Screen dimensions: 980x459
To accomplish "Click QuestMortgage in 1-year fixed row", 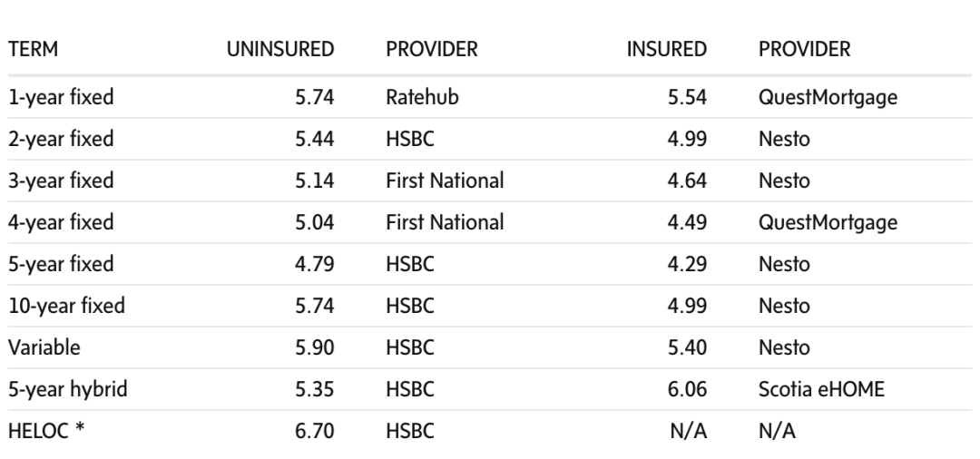I will (x=828, y=97).
